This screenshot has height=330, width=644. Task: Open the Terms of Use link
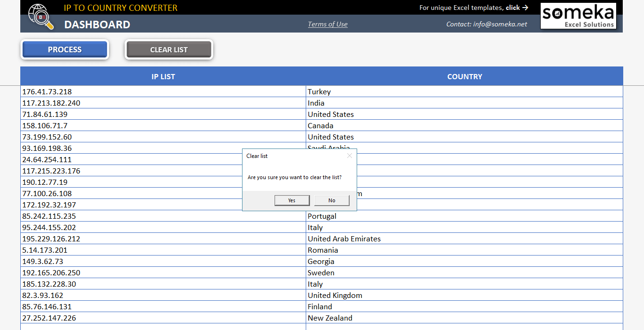tap(327, 24)
